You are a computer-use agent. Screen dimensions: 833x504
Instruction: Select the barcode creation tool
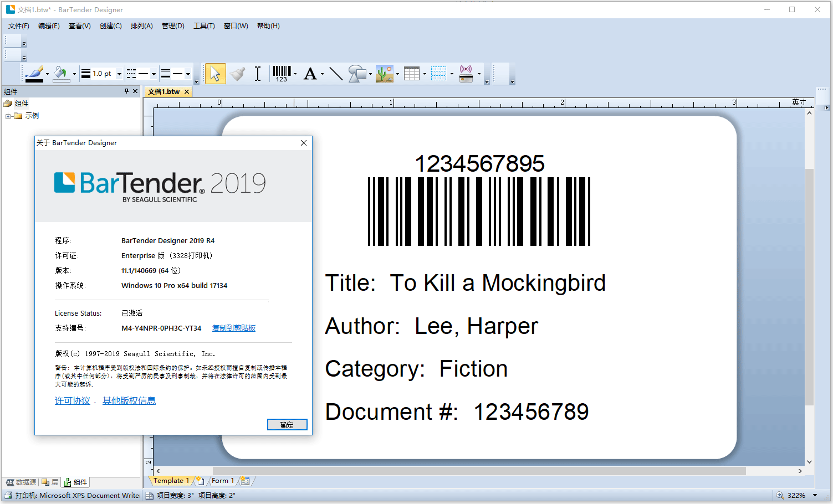point(282,74)
